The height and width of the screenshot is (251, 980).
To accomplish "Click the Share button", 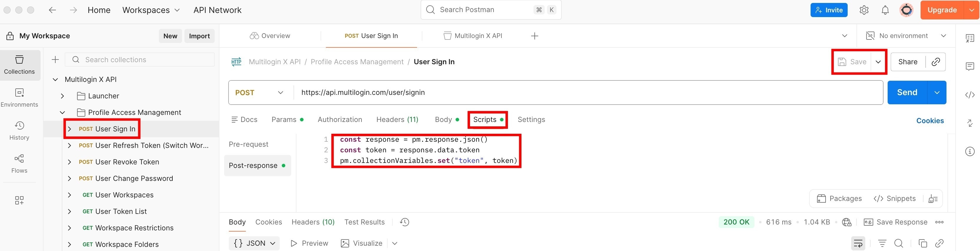I will click(x=908, y=62).
